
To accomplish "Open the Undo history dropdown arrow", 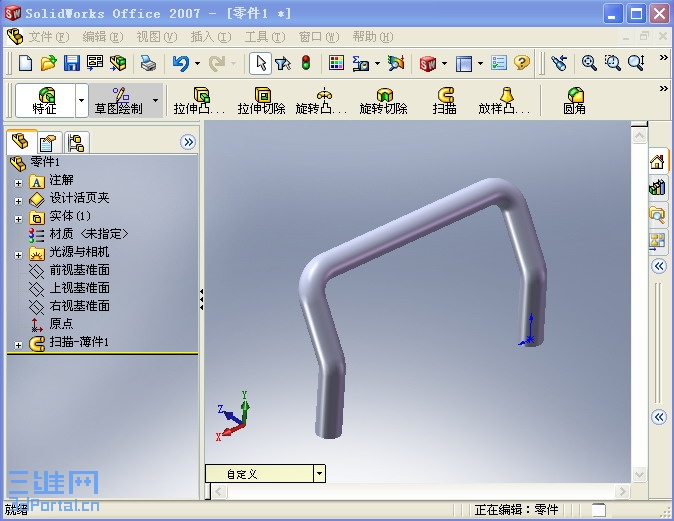I will [197, 64].
